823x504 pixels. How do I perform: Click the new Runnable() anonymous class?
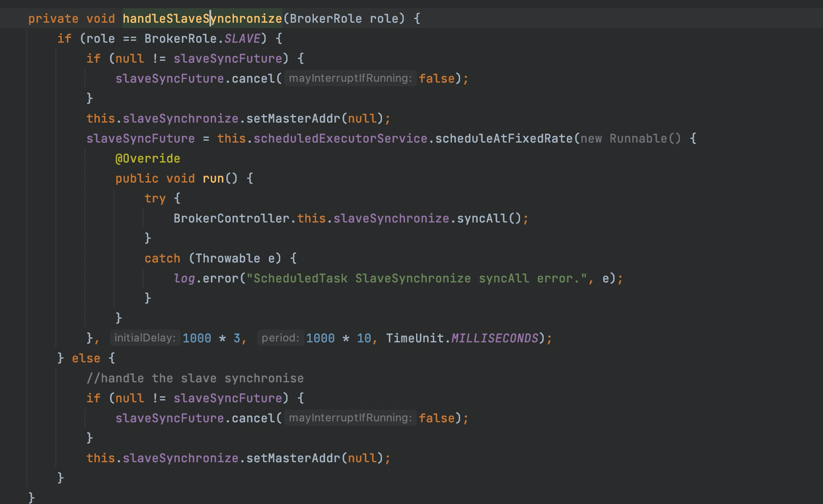click(x=631, y=138)
